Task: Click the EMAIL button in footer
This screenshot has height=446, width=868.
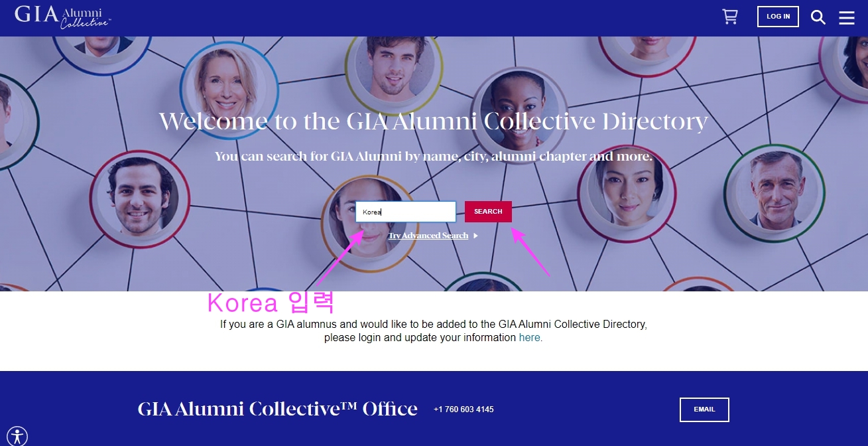Action: pos(704,409)
